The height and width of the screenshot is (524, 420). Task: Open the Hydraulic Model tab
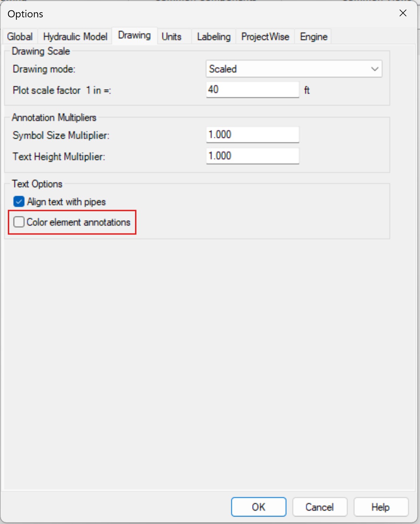tap(75, 37)
